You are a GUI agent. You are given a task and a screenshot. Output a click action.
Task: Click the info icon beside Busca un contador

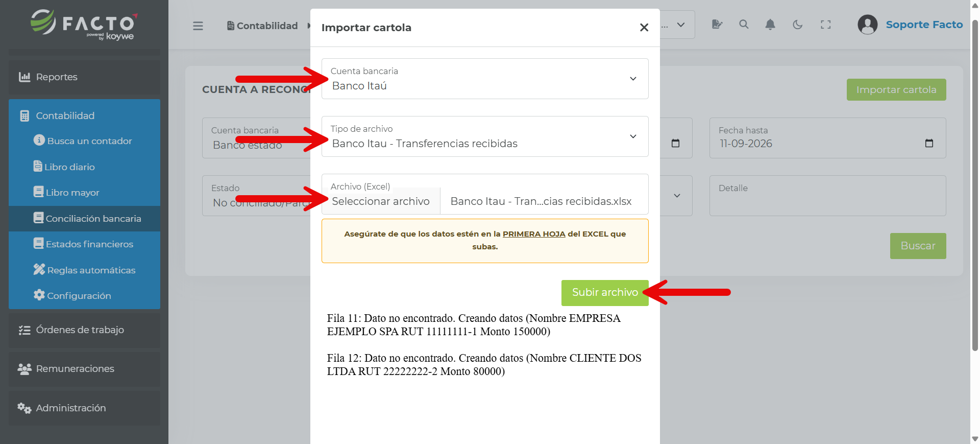[x=39, y=140]
